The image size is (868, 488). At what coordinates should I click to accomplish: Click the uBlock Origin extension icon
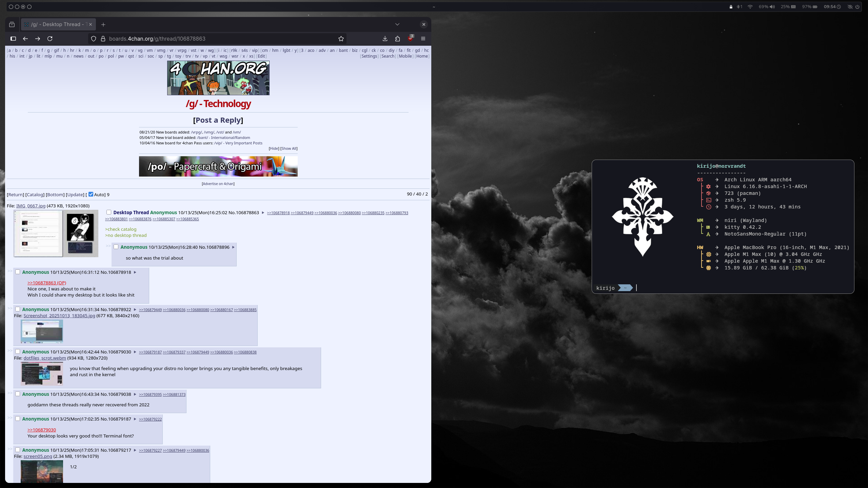(x=410, y=38)
